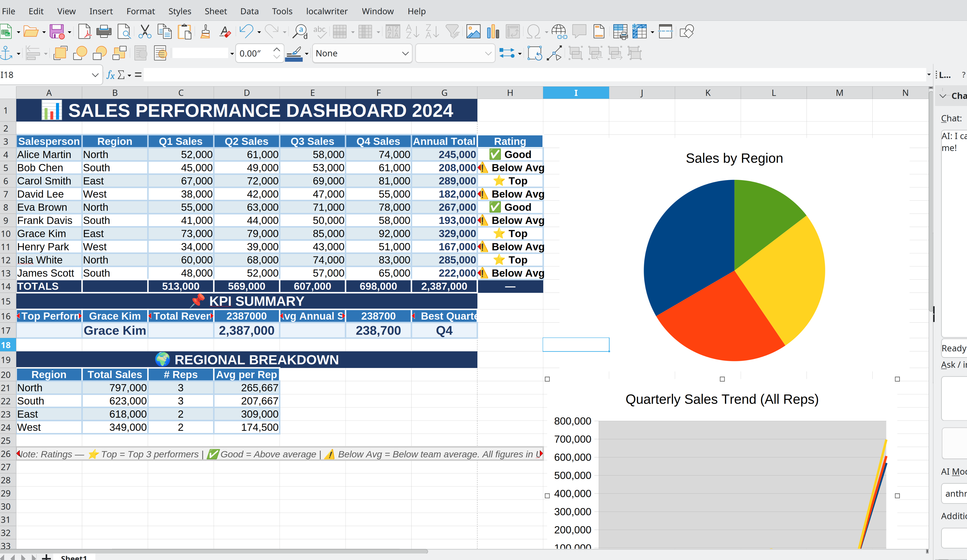This screenshot has height=560, width=967.
Task: Open the Undo history dropdown
Action: pyautogui.click(x=259, y=32)
